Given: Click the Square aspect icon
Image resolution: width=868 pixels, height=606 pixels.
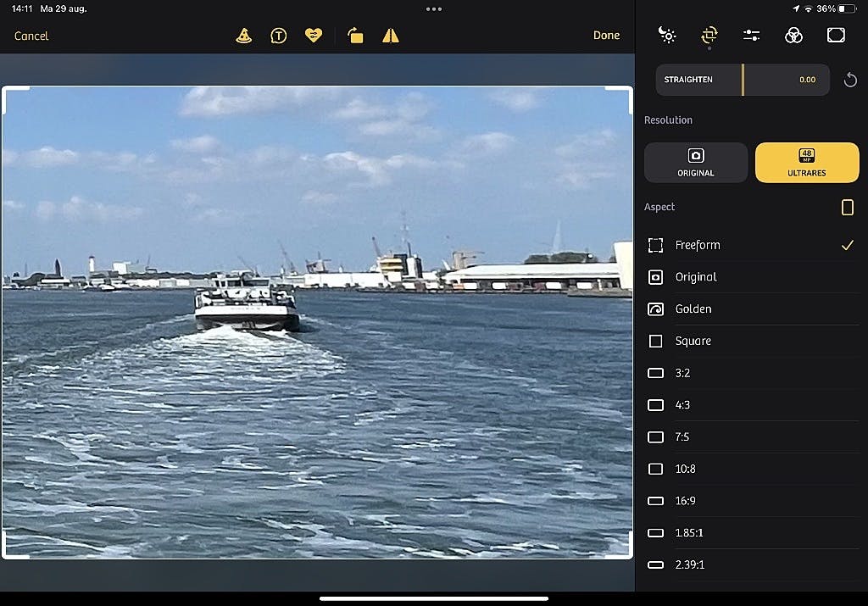Looking at the screenshot, I should pos(655,341).
